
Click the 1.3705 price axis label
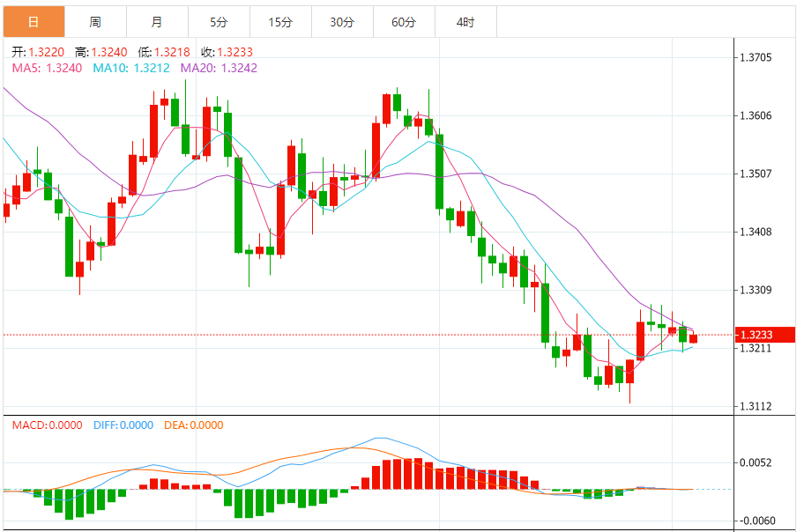tap(756, 57)
